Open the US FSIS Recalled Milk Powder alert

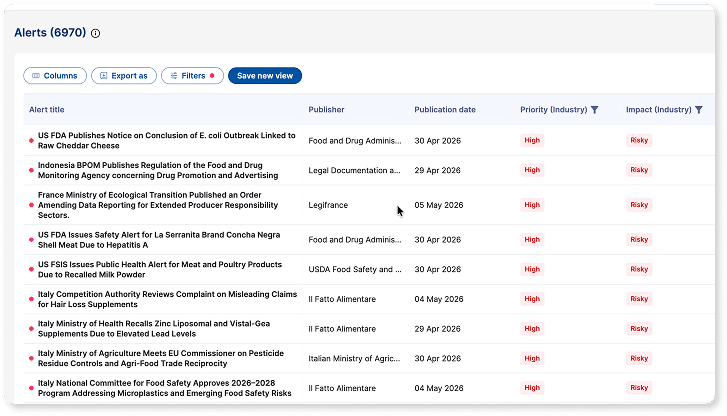[x=160, y=269]
